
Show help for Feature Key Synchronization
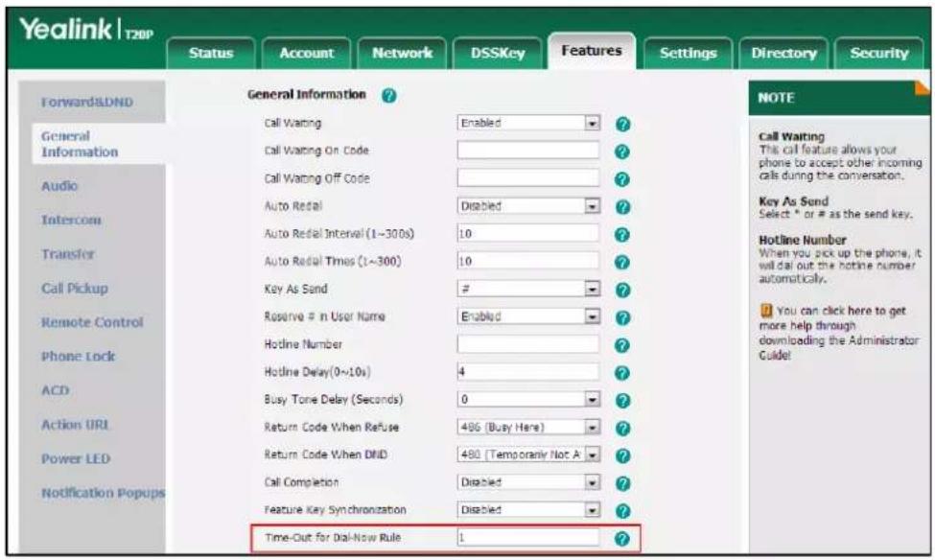tap(622, 511)
